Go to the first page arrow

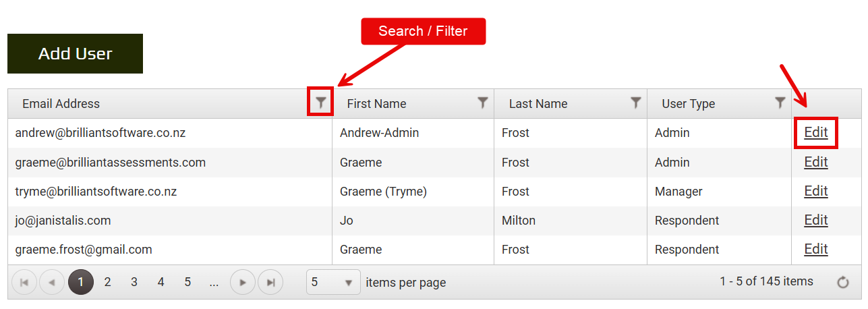pyautogui.click(x=24, y=283)
